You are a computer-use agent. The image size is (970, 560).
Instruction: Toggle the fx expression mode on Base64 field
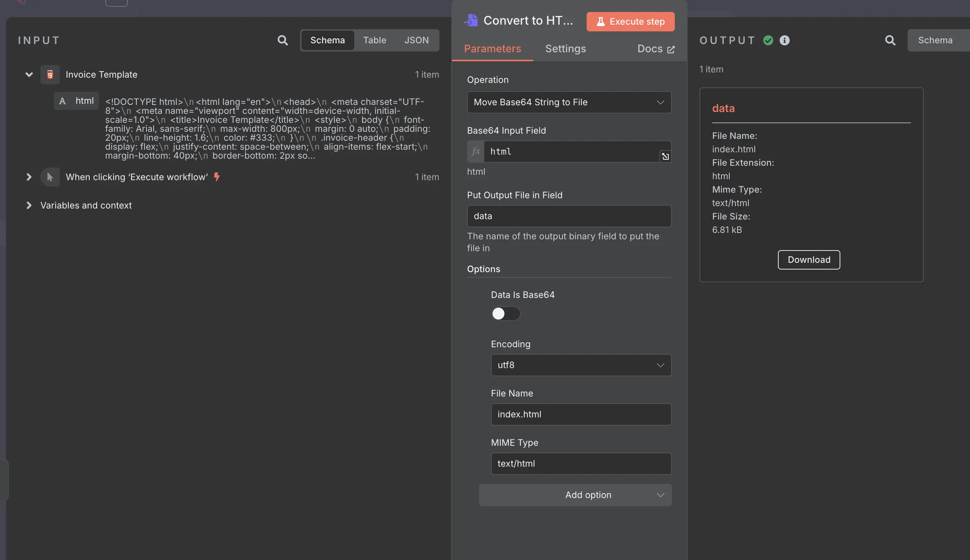coord(476,152)
